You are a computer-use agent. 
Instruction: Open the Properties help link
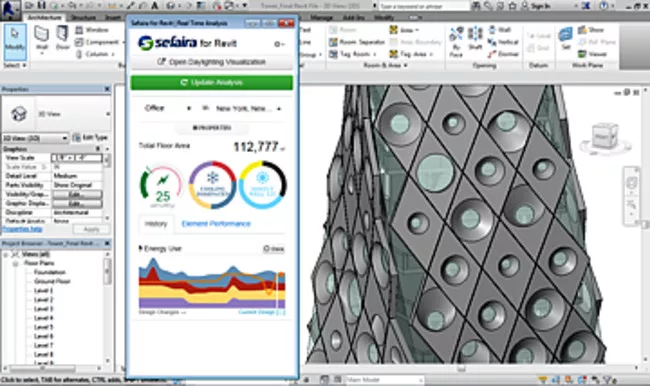coord(22,229)
